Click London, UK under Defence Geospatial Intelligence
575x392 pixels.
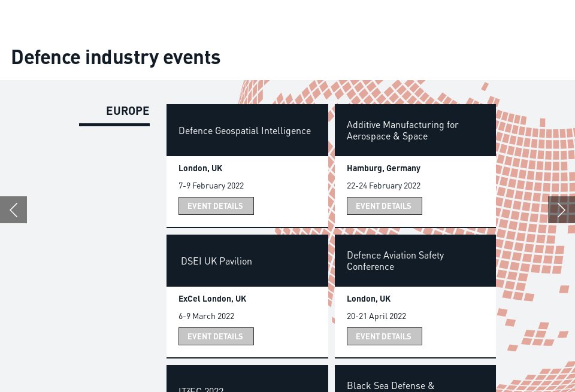click(x=200, y=168)
